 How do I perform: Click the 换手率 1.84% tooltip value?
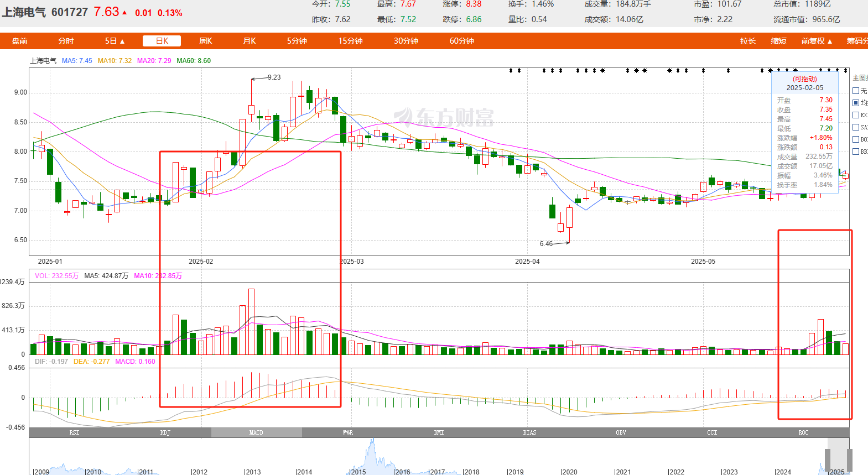pos(823,185)
